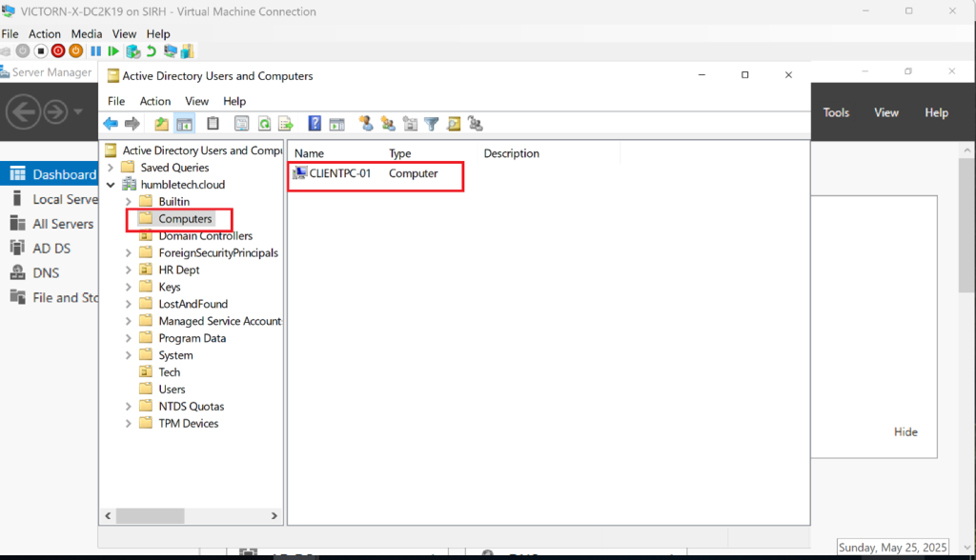The height and width of the screenshot is (560, 976).
Task: Select the CLIENTPC-01 computer object
Action: (x=339, y=173)
